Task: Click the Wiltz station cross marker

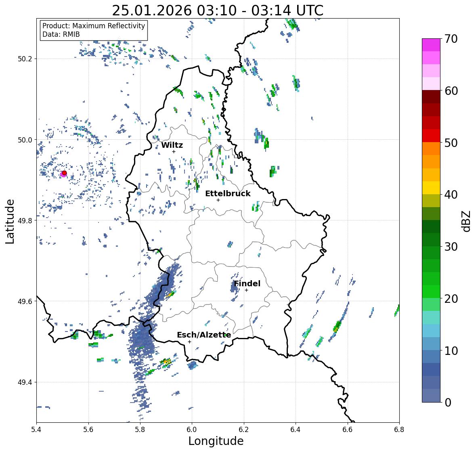Action: click(x=174, y=151)
